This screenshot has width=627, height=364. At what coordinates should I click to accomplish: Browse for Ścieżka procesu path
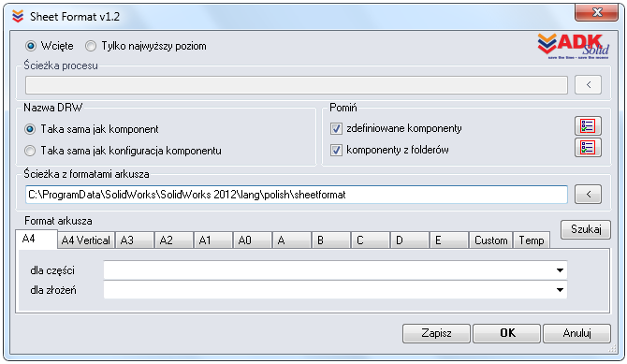[x=588, y=85]
